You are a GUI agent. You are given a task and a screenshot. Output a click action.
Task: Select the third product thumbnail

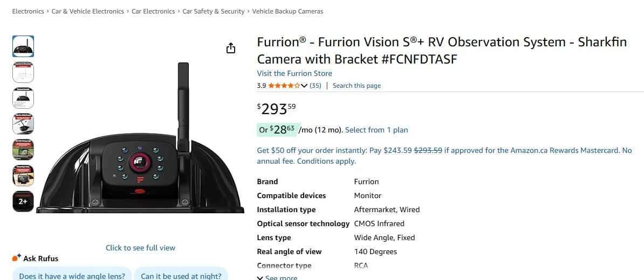[x=23, y=98]
